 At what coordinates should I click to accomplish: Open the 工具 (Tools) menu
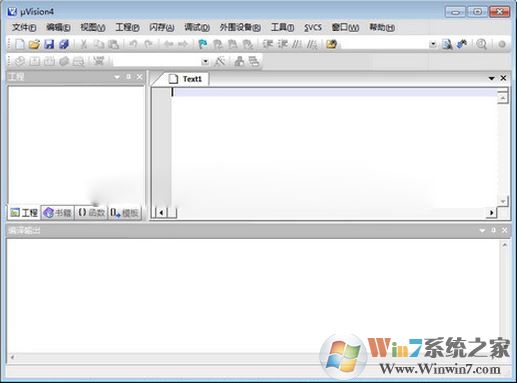(282, 27)
